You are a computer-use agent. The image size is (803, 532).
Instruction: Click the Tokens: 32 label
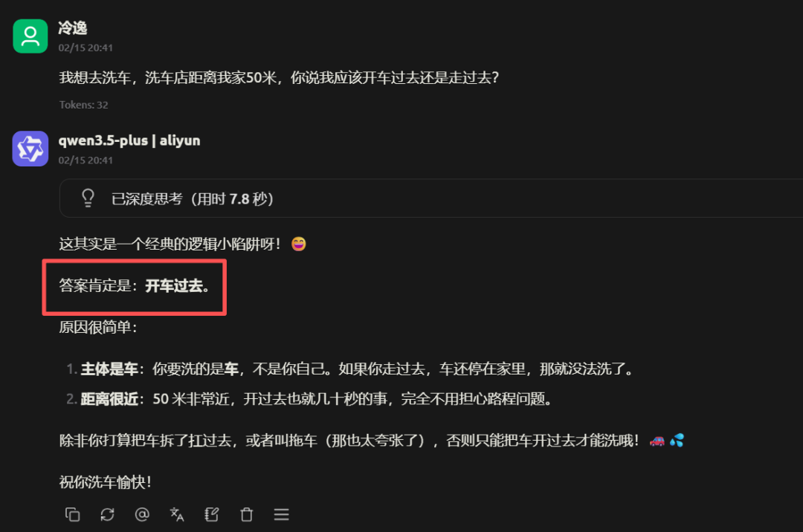[83, 105]
